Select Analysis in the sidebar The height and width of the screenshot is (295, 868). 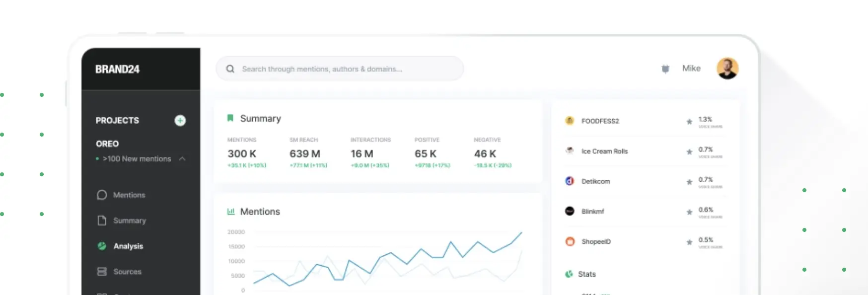[x=128, y=246]
